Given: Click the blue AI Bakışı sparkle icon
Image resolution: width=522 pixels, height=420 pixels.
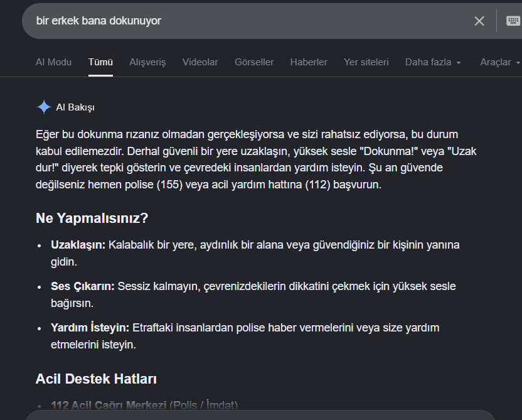Looking at the screenshot, I should [44, 107].
